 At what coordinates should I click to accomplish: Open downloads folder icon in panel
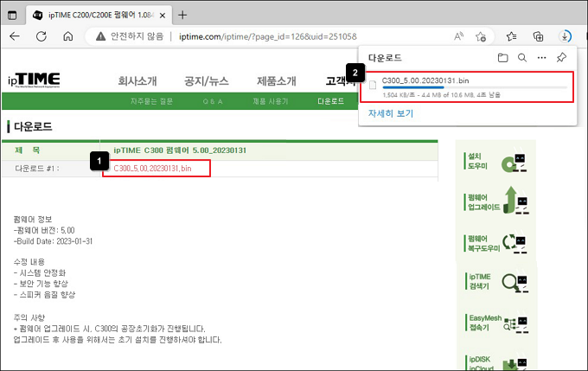[x=502, y=58]
